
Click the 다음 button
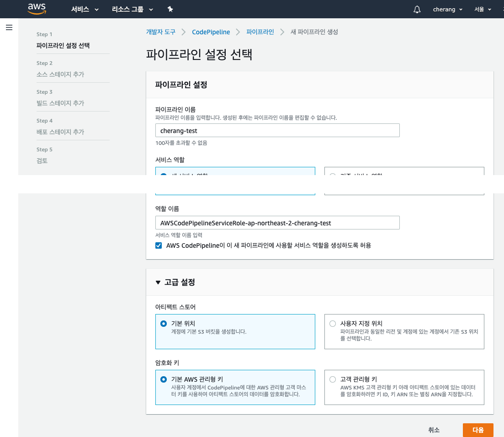point(478,430)
